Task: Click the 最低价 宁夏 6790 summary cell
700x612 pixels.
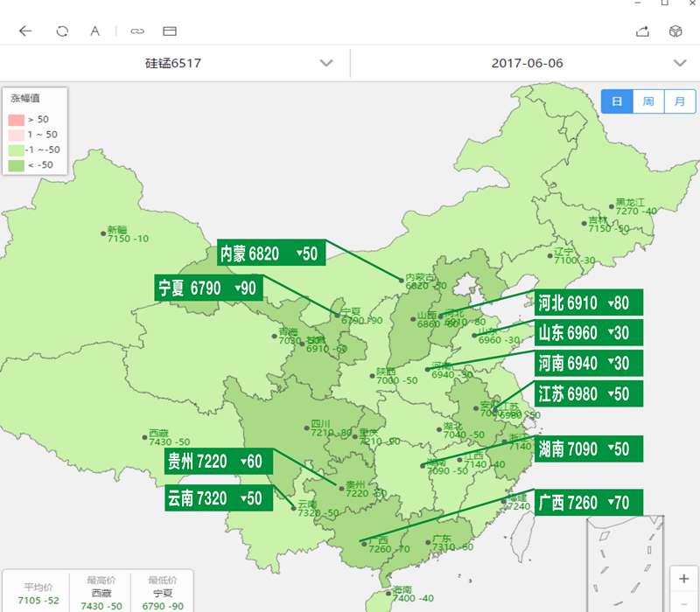Action: (163, 594)
